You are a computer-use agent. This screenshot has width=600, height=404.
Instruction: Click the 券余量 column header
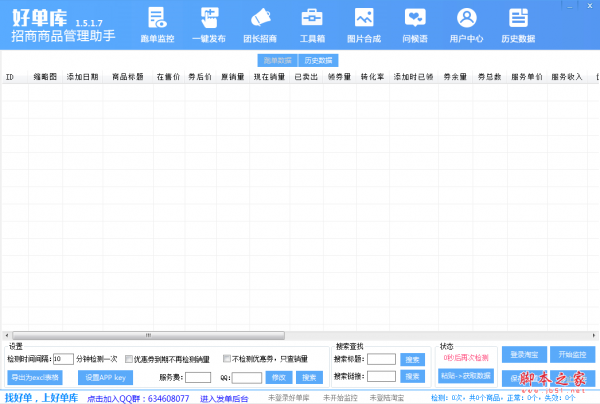tap(455, 77)
